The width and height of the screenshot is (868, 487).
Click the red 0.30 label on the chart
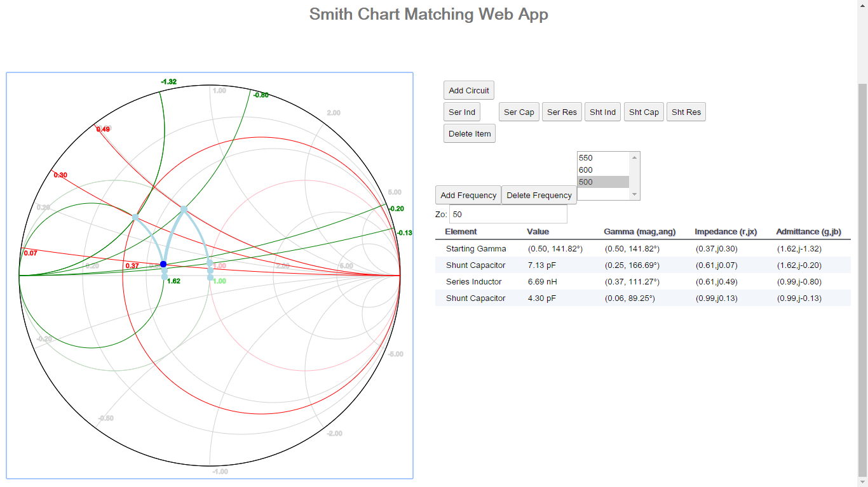click(x=60, y=175)
